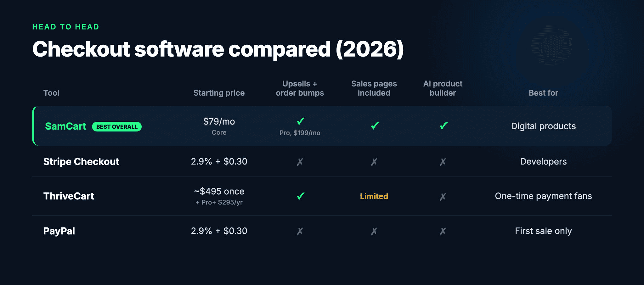Click the PayPal tool name

point(59,231)
